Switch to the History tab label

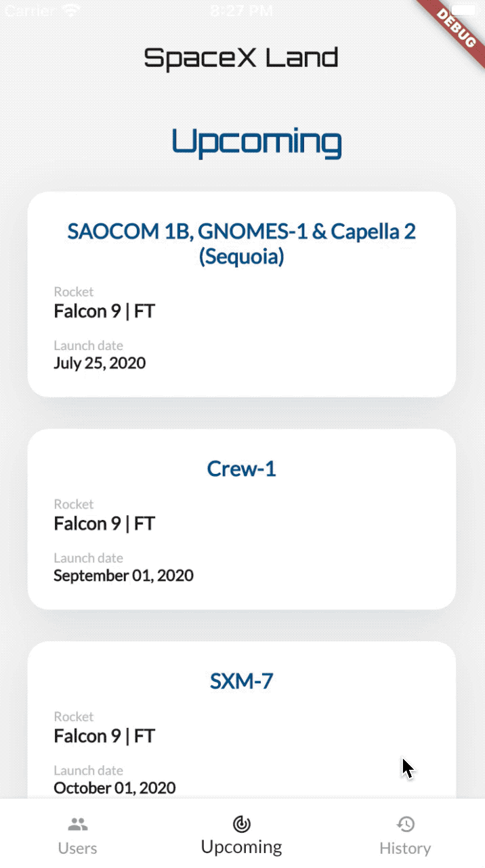(x=405, y=848)
